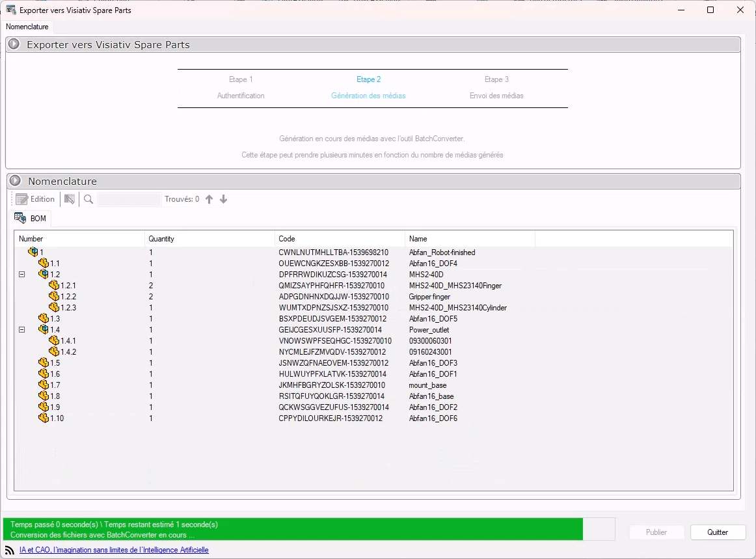Select the root assembly icon of row 1
The image size is (756, 559).
pos(33,252)
